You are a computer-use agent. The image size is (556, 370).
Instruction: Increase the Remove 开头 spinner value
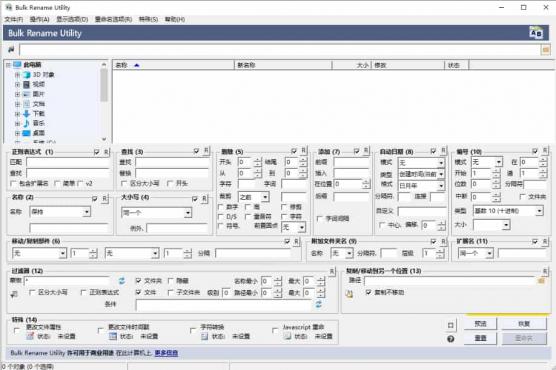coord(258,160)
